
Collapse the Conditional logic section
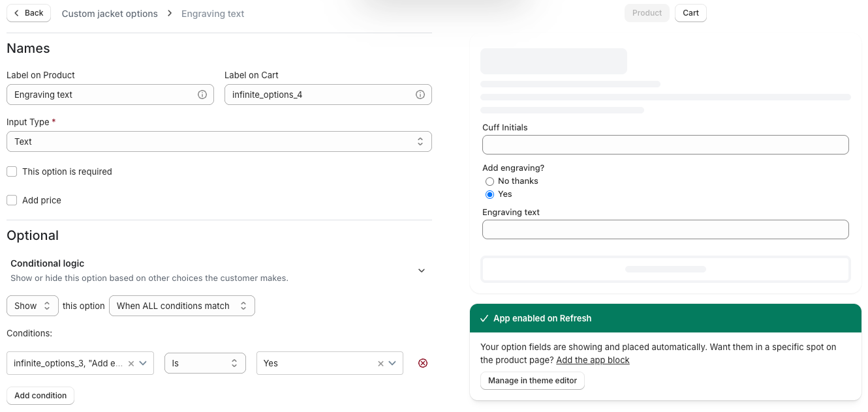coord(422,271)
